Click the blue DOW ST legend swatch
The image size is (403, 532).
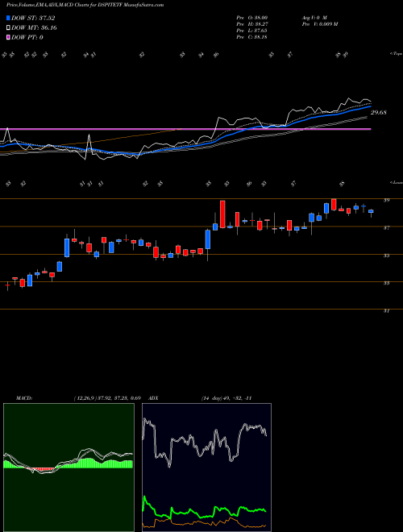click(x=9, y=18)
